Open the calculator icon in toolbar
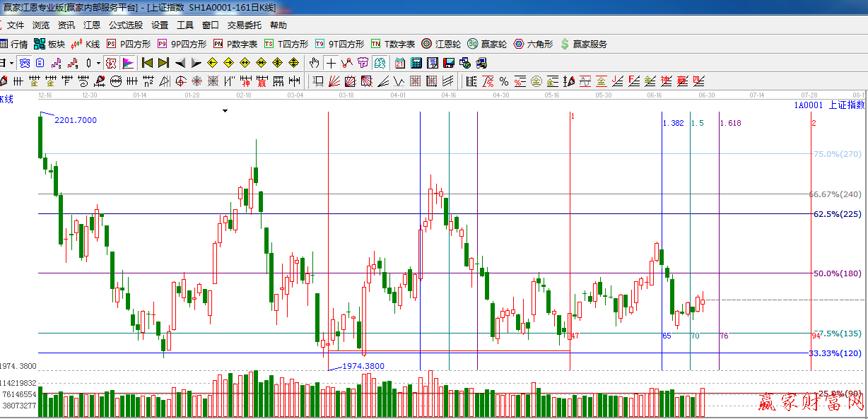 416,63
